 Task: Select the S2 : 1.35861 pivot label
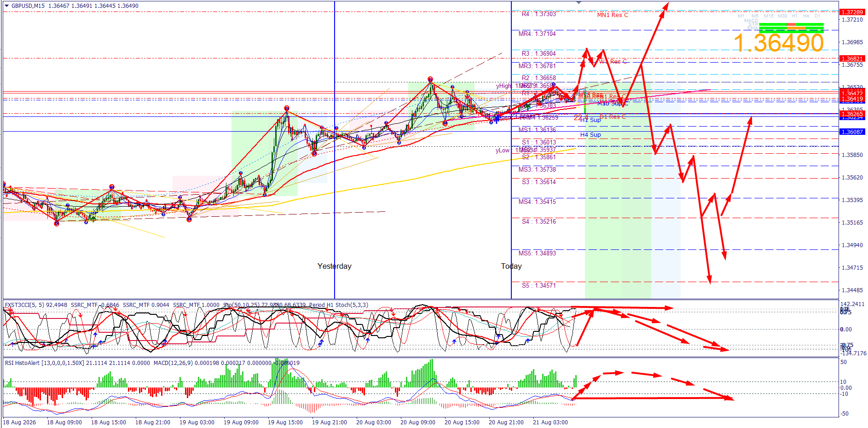tap(539, 157)
